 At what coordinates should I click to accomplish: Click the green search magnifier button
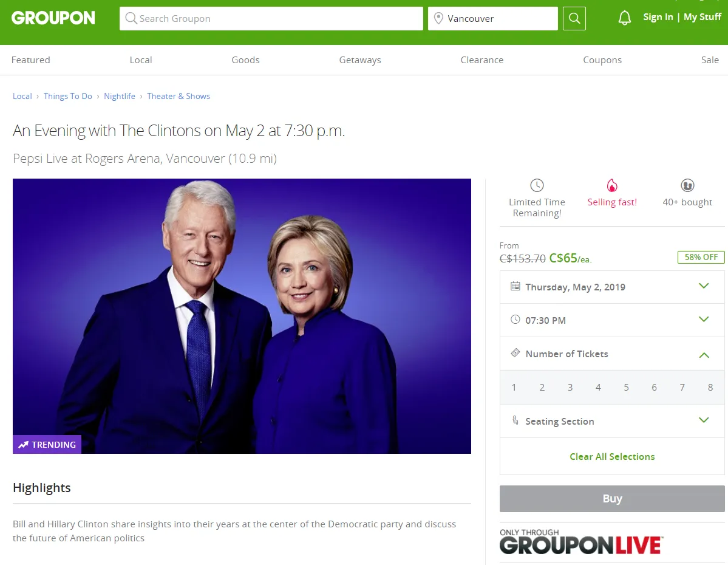(x=574, y=19)
